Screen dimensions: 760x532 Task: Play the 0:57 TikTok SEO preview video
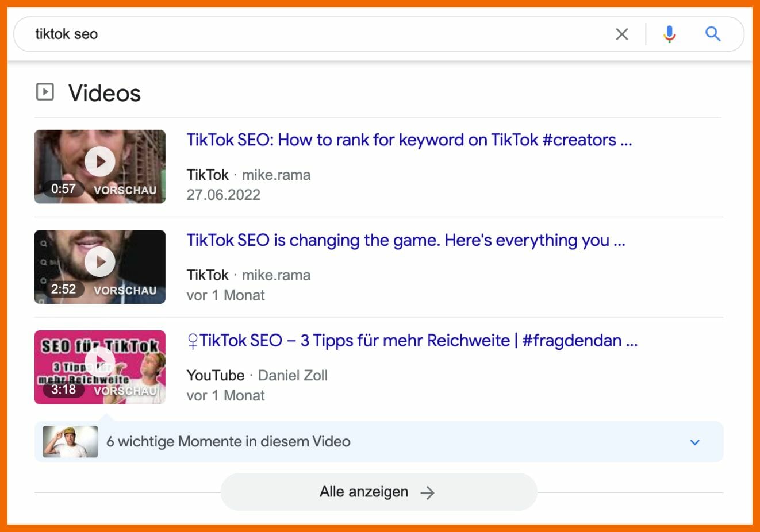(99, 161)
